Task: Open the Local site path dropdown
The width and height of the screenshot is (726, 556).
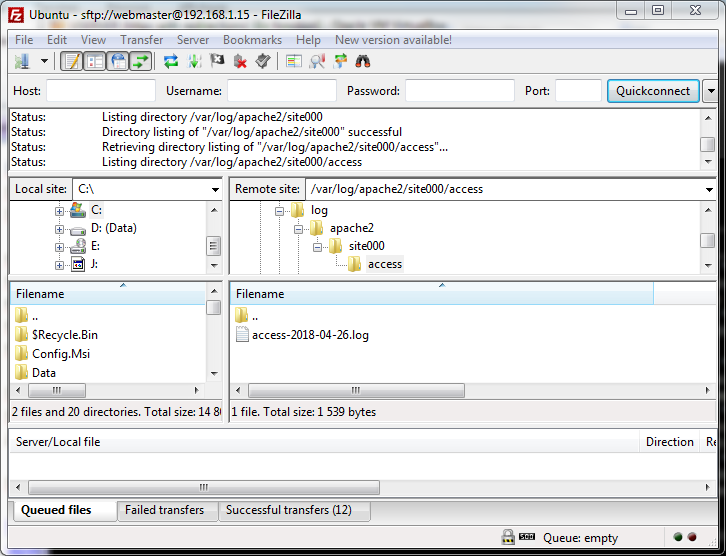Action: (x=215, y=189)
